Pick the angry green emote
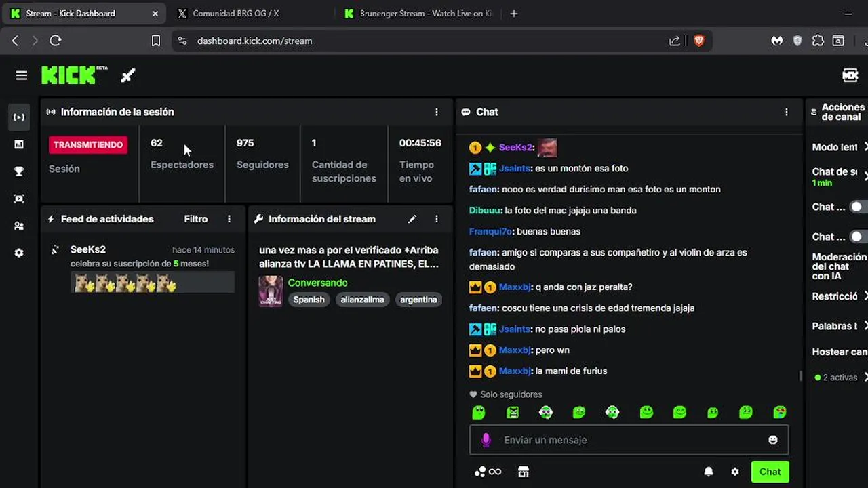The width and height of the screenshot is (868, 488). (x=512, y=412)
